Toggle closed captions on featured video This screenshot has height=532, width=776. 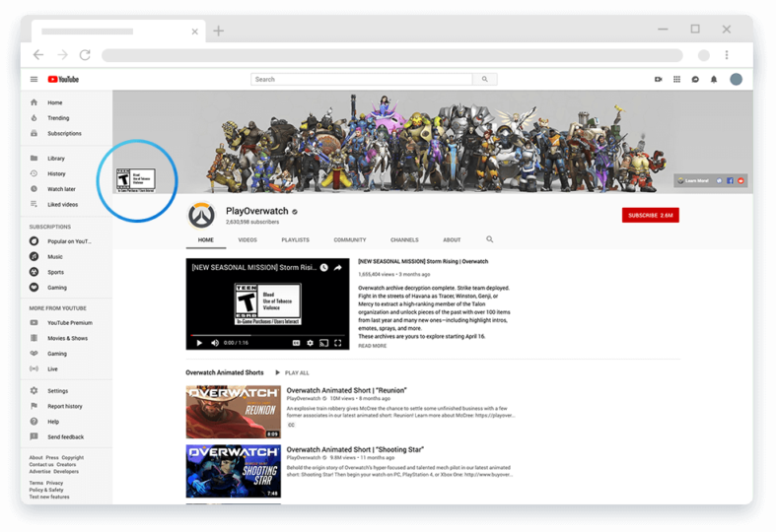pos(296,343)
